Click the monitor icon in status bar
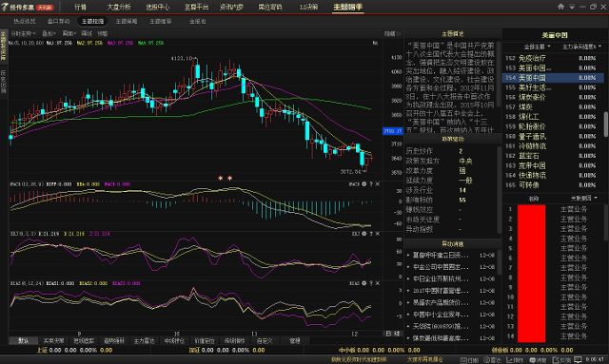 pos(578,360)
